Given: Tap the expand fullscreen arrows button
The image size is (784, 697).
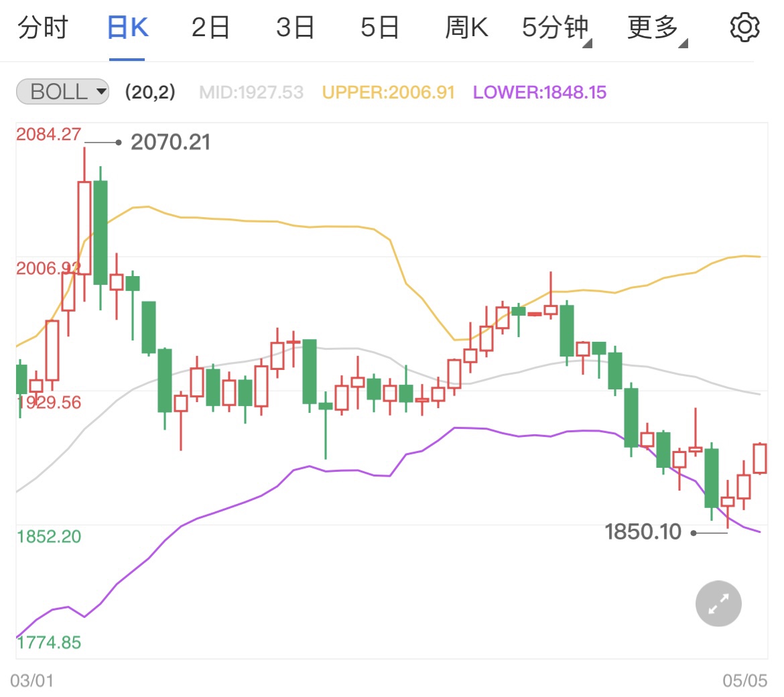Looking at the screenshot, I should click(x=718, y=603).
